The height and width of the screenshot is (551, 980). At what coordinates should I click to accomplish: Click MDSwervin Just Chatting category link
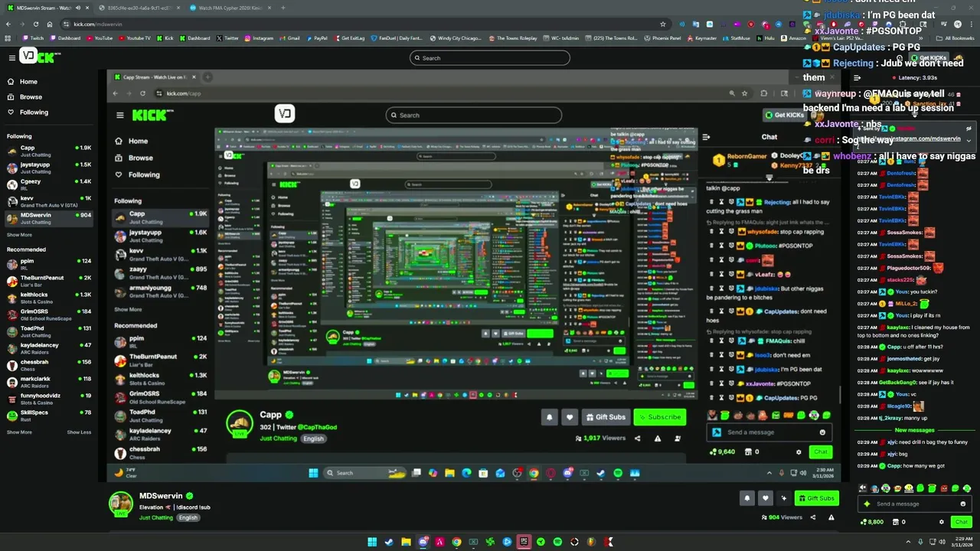(x=156, y=517)
